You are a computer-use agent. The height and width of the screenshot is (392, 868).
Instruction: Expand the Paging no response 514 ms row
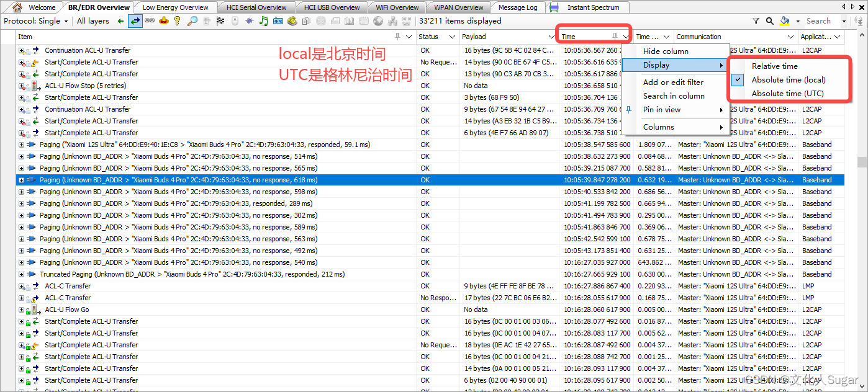coord(21,156)
